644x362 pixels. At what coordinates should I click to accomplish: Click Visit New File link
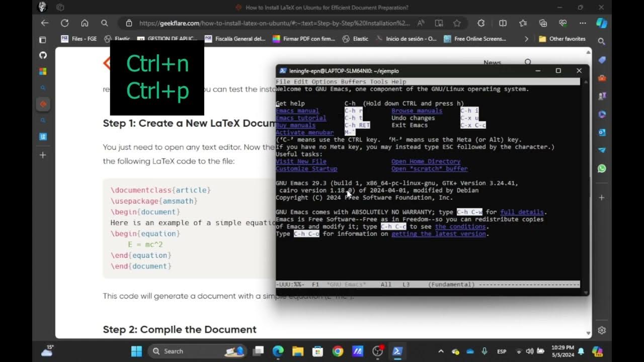click(x=301, y=161)
